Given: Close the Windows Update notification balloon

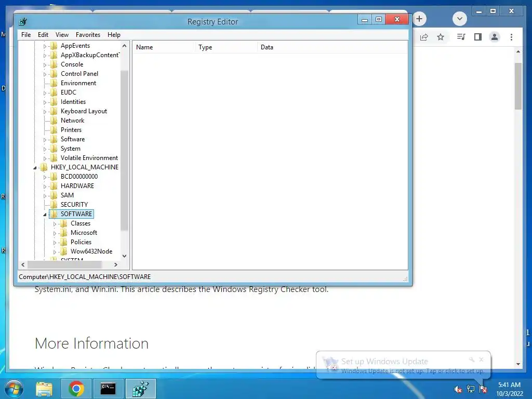Looking at the screenshot, I should tap(481, 360).
